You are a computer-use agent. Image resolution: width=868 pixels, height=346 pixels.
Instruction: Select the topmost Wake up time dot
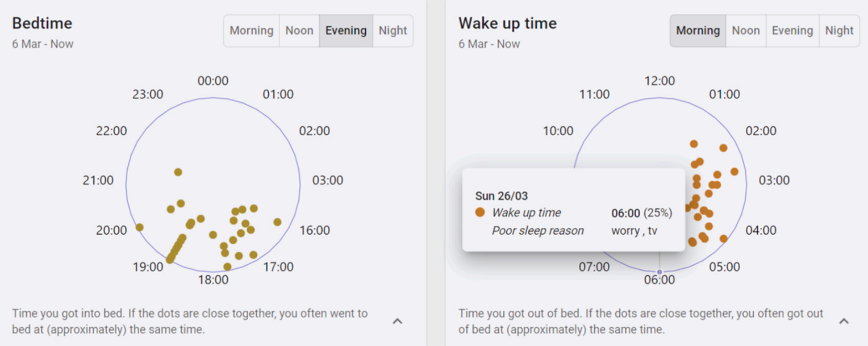(694, 144)
